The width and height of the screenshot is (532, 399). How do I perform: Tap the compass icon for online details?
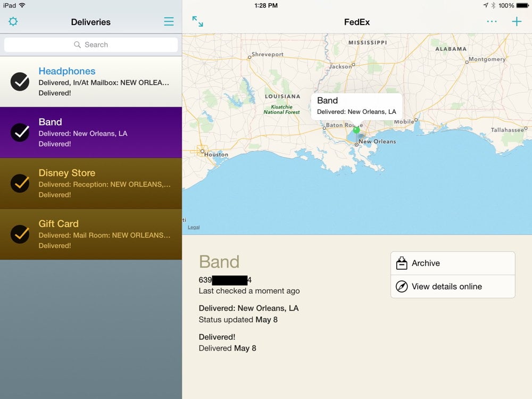tap(402, 286)
